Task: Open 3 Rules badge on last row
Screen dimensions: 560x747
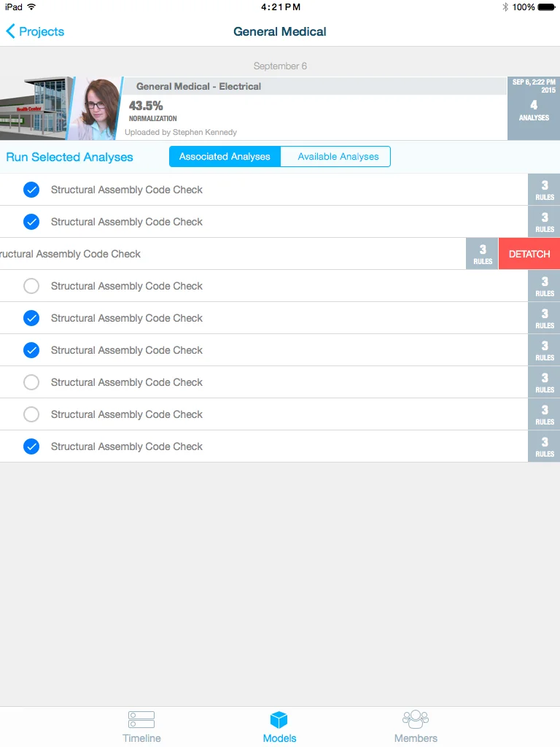Action: pyautogui.click(x=544, y=446)
